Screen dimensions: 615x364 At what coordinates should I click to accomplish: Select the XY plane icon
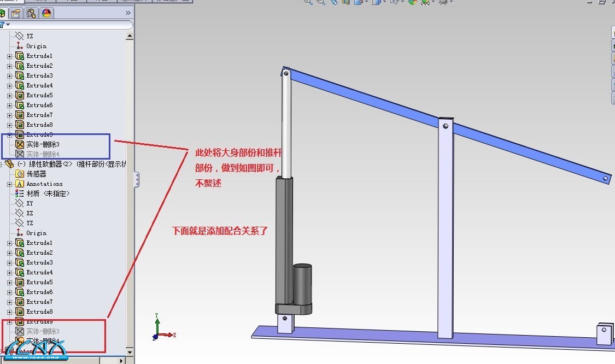coord(20,203)
